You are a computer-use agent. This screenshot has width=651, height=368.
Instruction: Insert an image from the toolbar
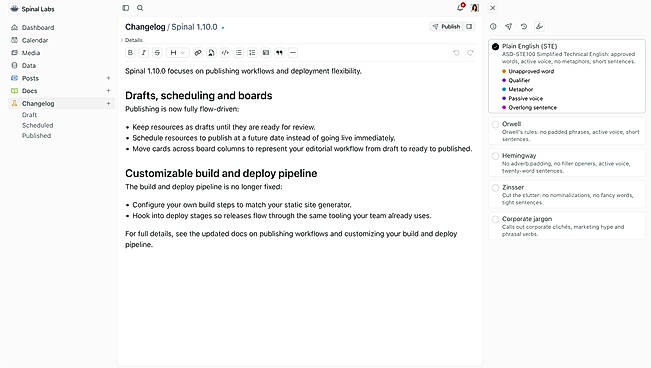pyautogui.click(x=266, y=53)
